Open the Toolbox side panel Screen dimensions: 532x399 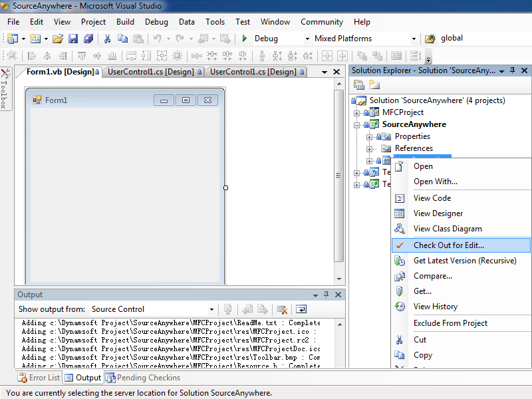point(5,88)
